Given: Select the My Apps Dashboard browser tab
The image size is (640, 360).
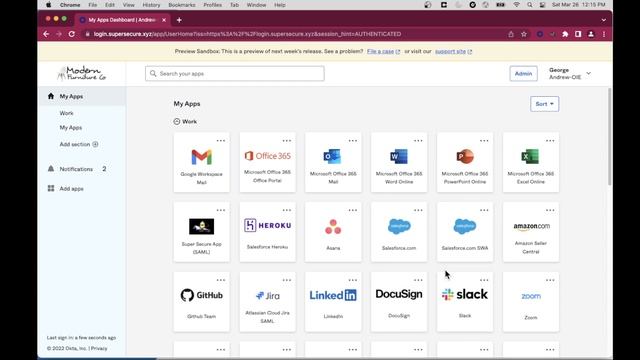Looking at the screenshot, I should 122,20.
